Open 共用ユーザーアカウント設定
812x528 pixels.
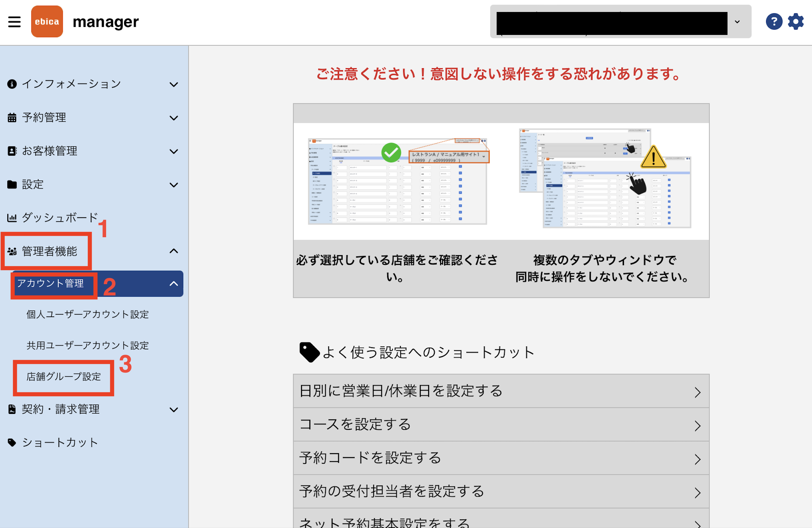point(88,345)
